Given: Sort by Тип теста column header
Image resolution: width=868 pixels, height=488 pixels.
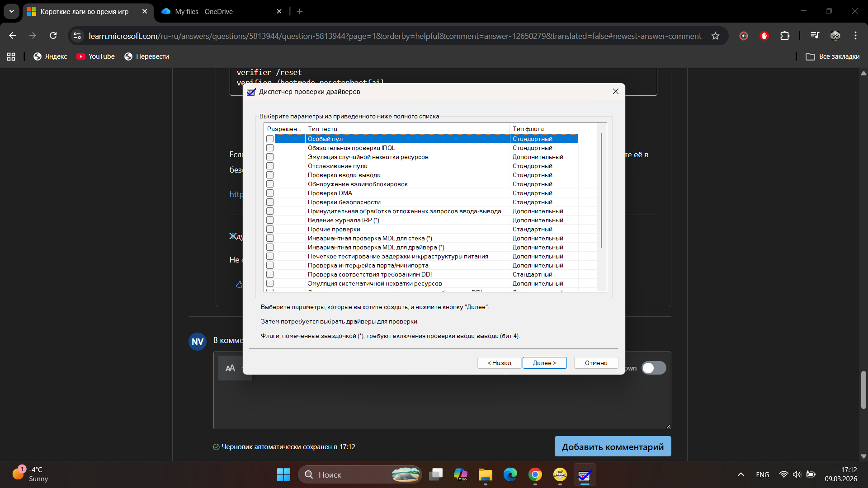Looking at the screenshot, I should tap(407, 129).
